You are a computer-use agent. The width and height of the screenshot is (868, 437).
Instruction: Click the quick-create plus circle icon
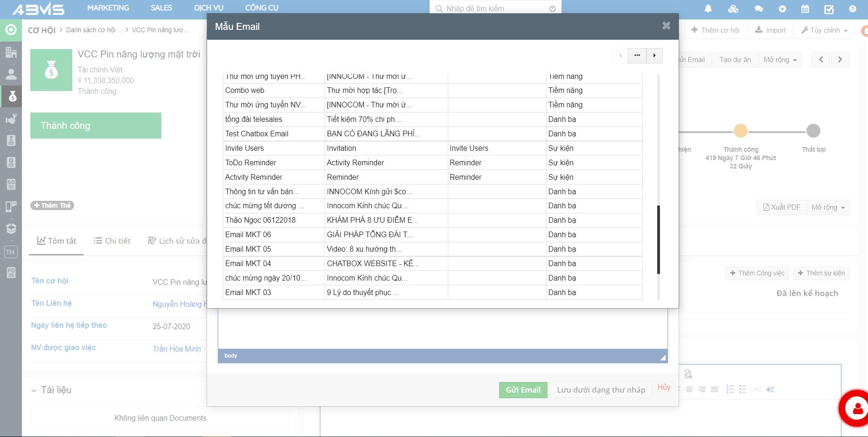(782, 8)
